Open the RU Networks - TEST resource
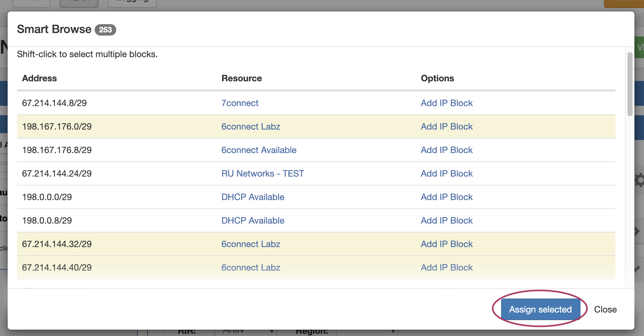The image size is (644, 336). (x=262, y=173)
